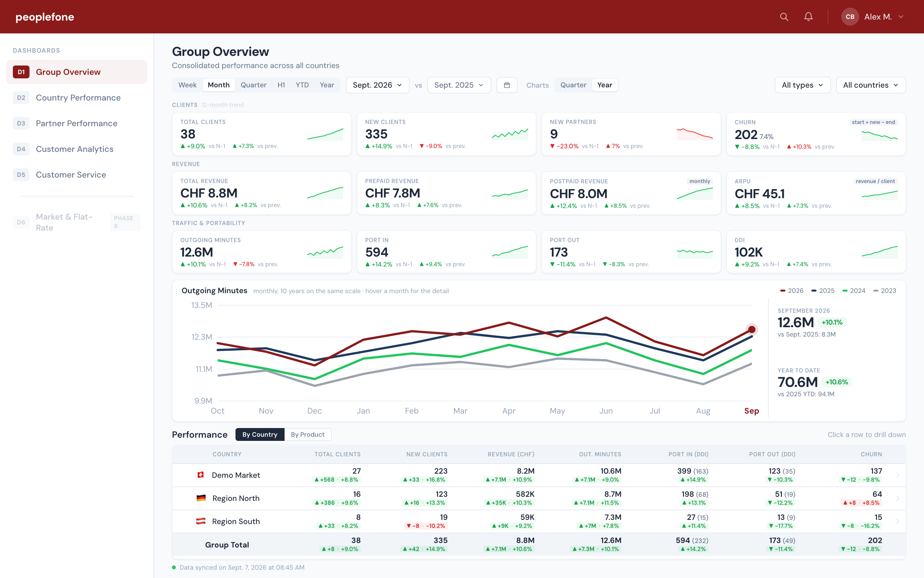Click the Demo Market row chevron arrow
The width and height of the screenshot is (924, 578).
tap(898, 475)
